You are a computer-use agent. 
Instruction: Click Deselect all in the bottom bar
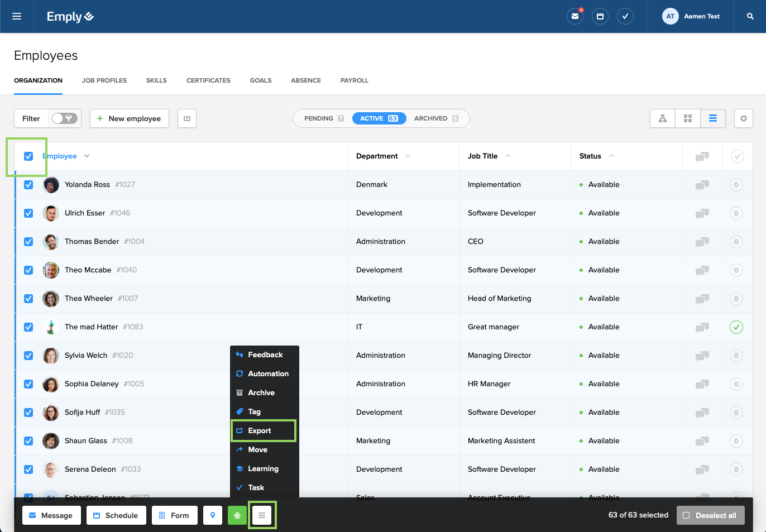click(710, 515)
